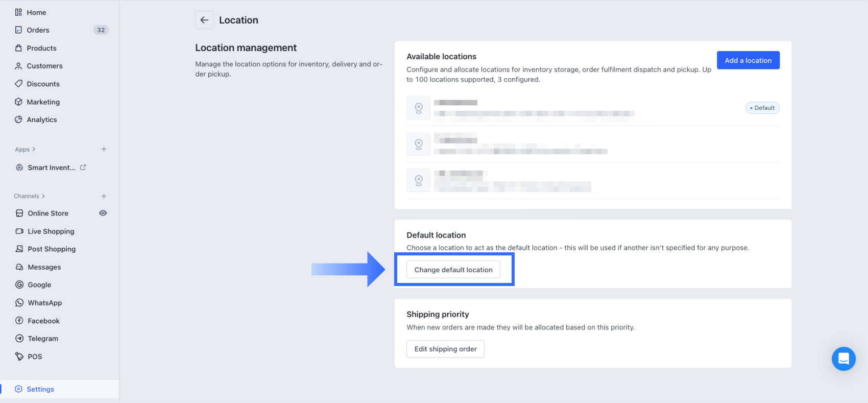868x403 pixels.
Task: Expand the Apps section chevron
Action: coord(34,149)
